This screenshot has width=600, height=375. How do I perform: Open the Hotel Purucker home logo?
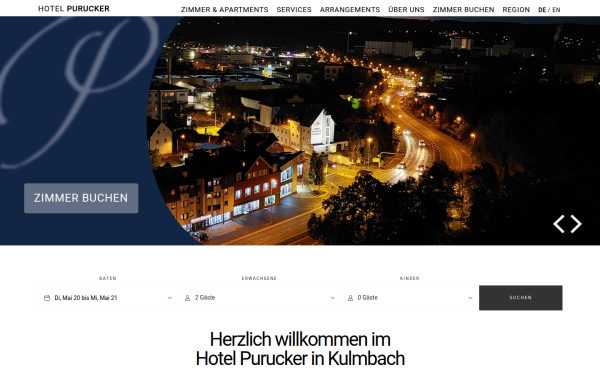(x=74, y=8)
